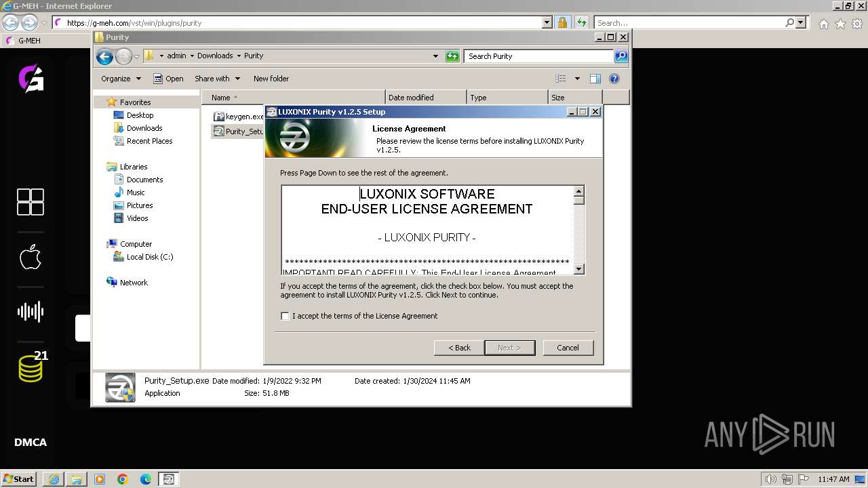Screen dimensions: 868x488
Task: Sort by Name column header
Action: tap(293, 98)
